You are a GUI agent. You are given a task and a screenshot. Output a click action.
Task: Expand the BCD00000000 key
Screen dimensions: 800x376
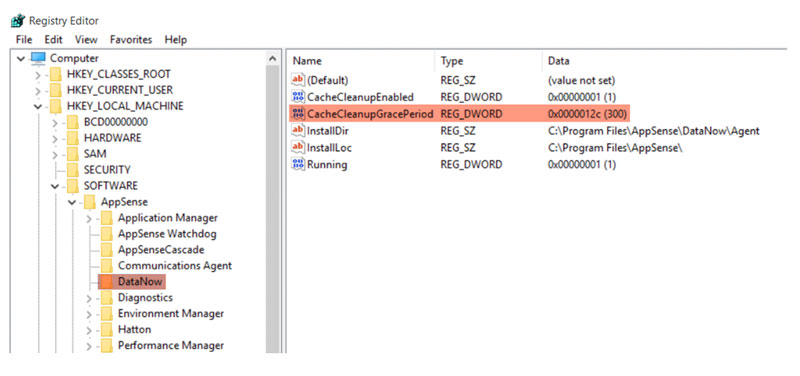pos(55,122)
